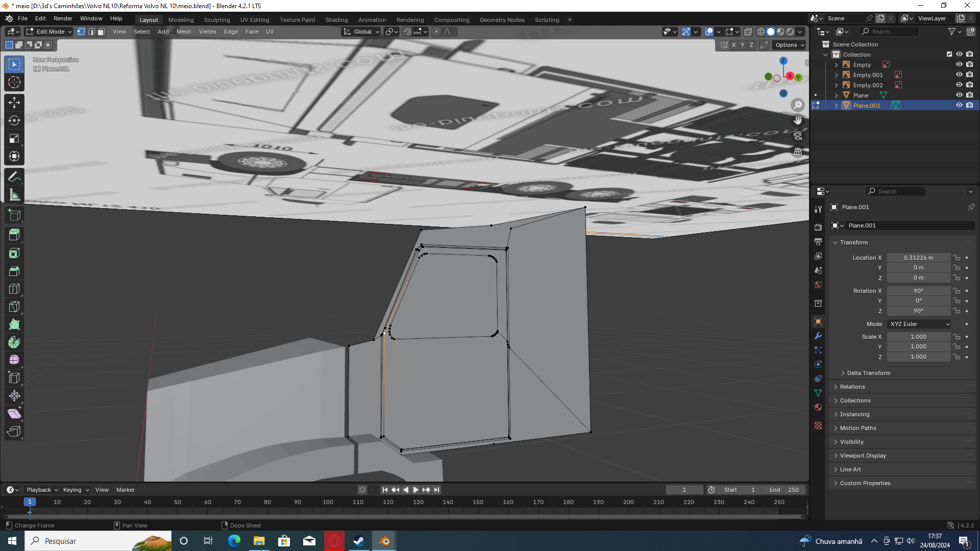Select the Move tool
980x551 pixels.
point(14,103)
